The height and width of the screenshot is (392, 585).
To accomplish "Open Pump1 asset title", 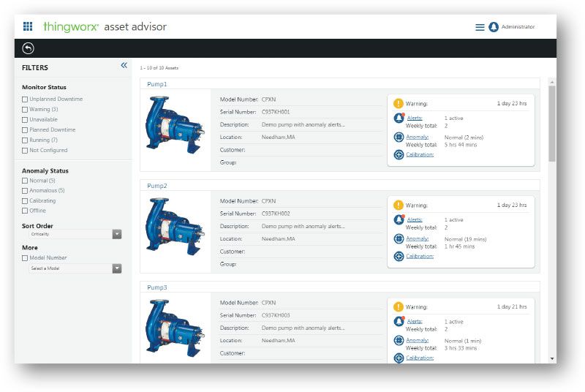I will tap(157, 84).
